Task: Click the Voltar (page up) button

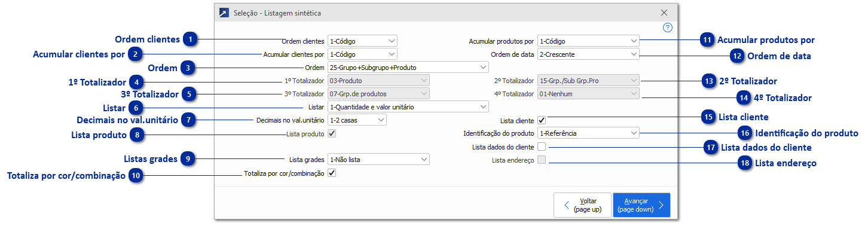Action: (582, 205)
